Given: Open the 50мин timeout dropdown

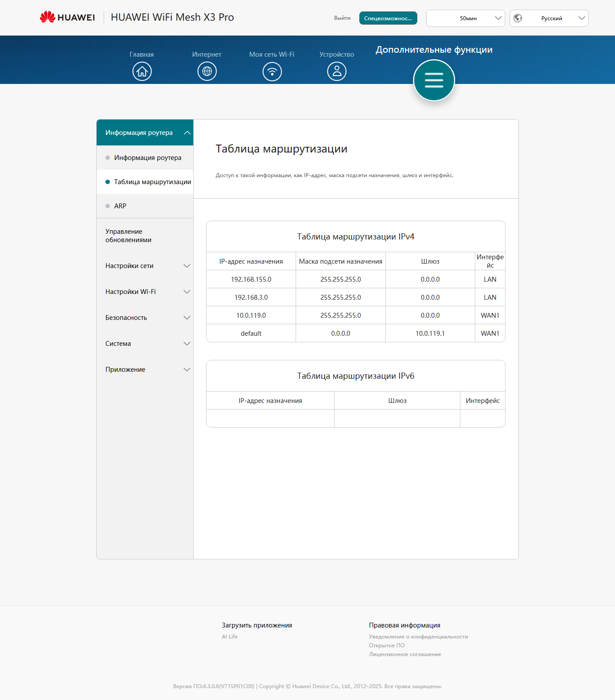Looking at the screenshot, I should pyautogui.click(x=465, y=18).
